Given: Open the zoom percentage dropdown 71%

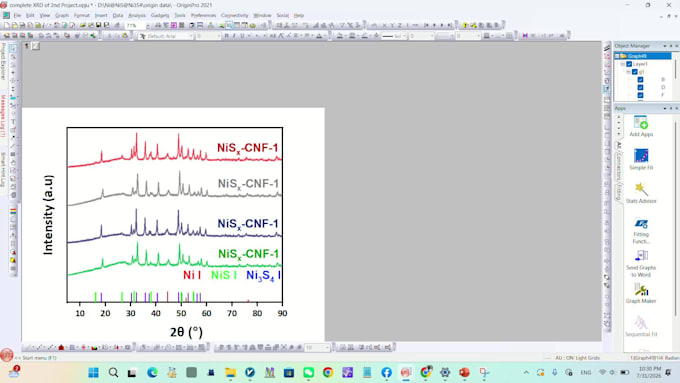Looking at the screenshot, I should point(147,26).
